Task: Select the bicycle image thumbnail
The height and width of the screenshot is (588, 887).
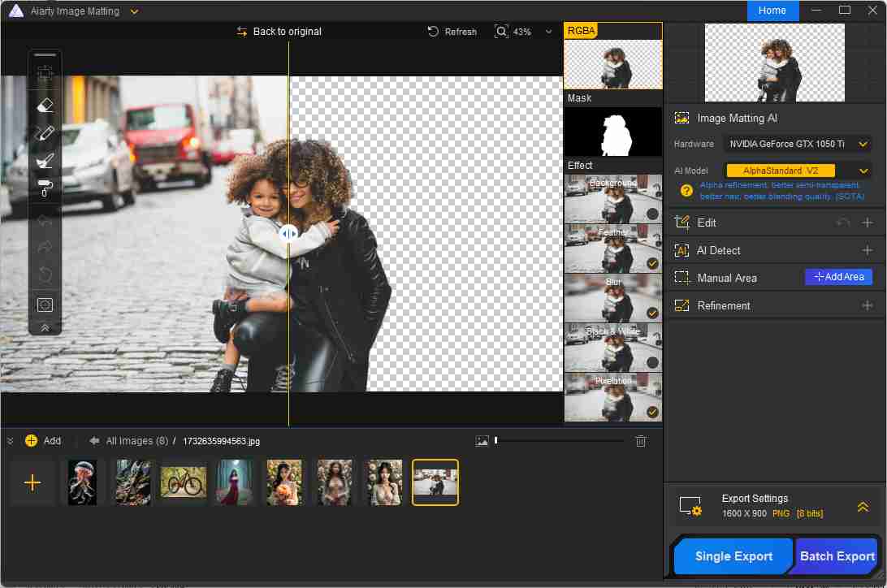Action: coord(184,482)
